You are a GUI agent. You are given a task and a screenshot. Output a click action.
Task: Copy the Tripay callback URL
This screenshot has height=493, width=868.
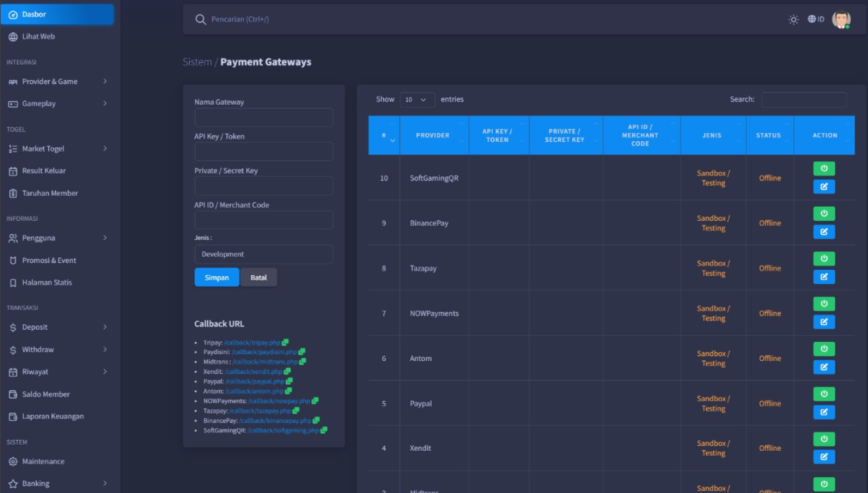285,343
